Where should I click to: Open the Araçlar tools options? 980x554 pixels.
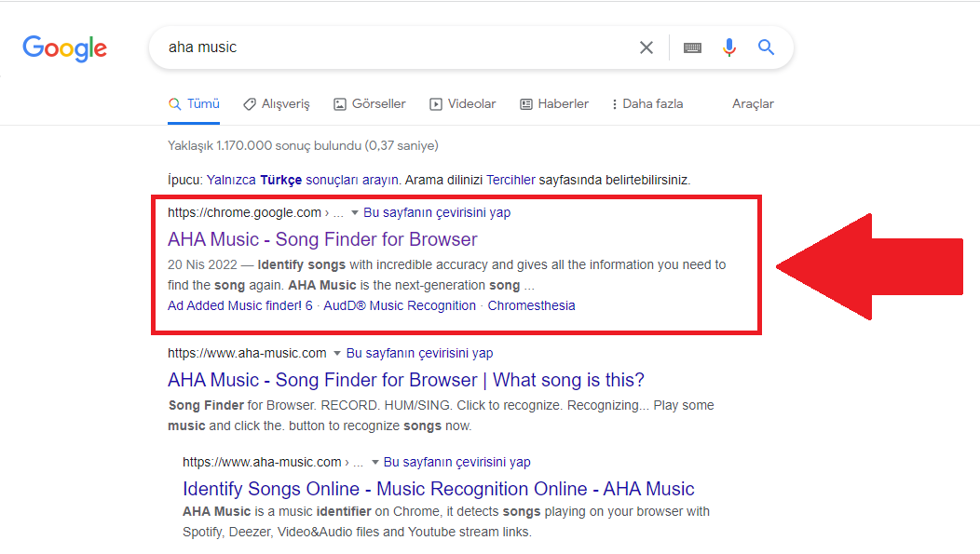(753, 104)
